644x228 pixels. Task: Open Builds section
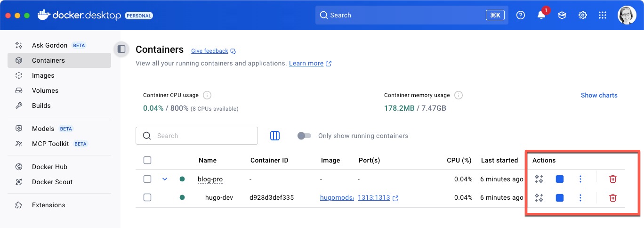click(59, 106)
